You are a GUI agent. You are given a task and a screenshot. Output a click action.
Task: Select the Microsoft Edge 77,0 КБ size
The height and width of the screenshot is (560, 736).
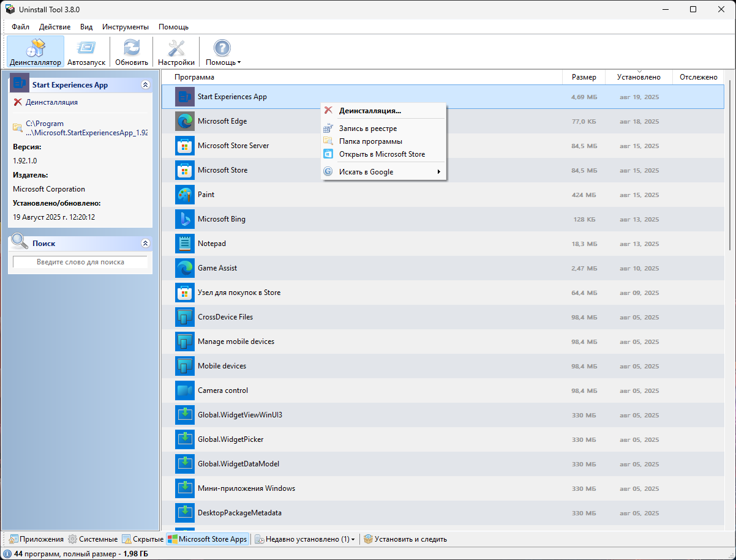(x=584, y=122)
